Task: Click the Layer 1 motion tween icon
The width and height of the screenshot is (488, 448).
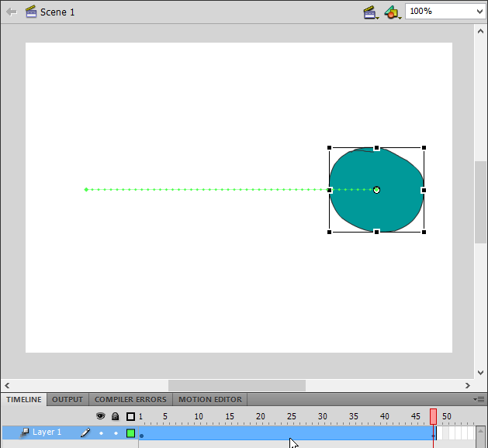Action: [24, 432]
